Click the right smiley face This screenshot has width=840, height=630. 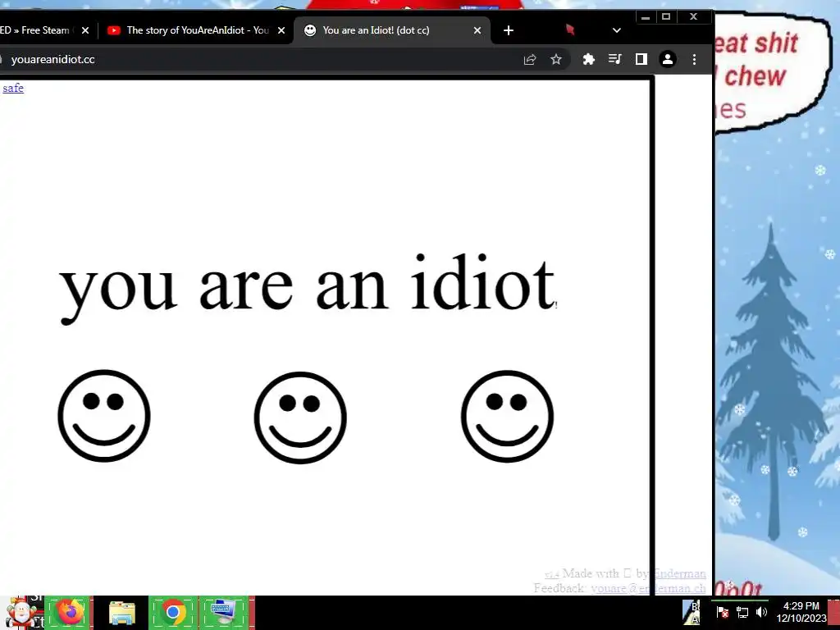pos(507,416)
